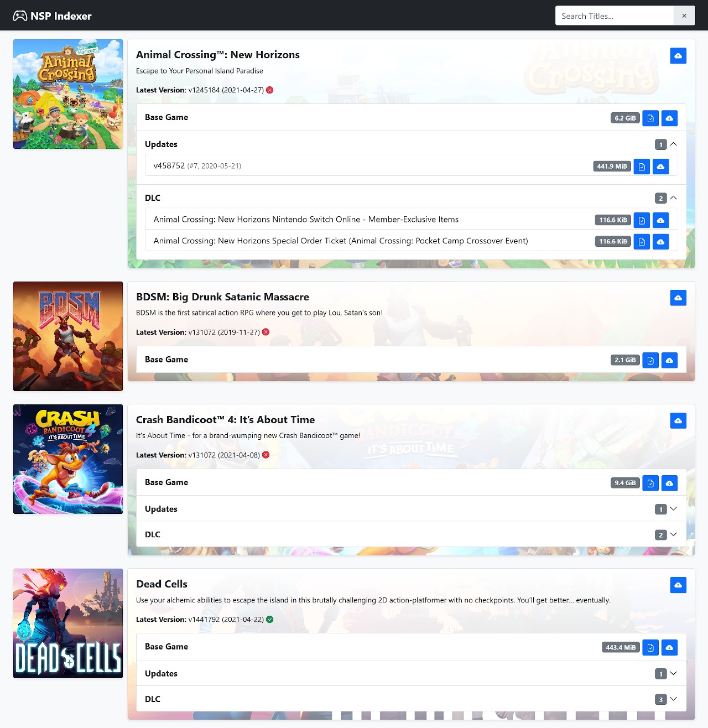Select the Crash Bandicoot 4: It's About Time heading
708x728 pixels.
(225, 420)
